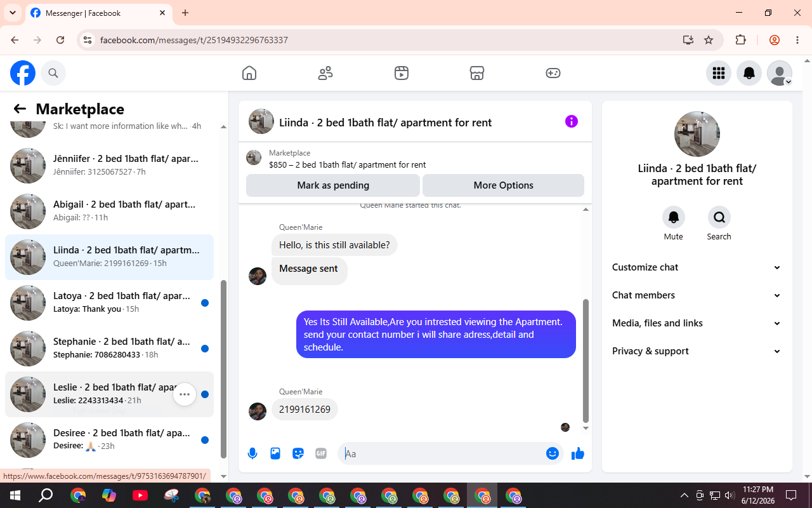Open the Stephanie conversation
This screenshot has width=812, height=508.
click(x=109, y=349)
